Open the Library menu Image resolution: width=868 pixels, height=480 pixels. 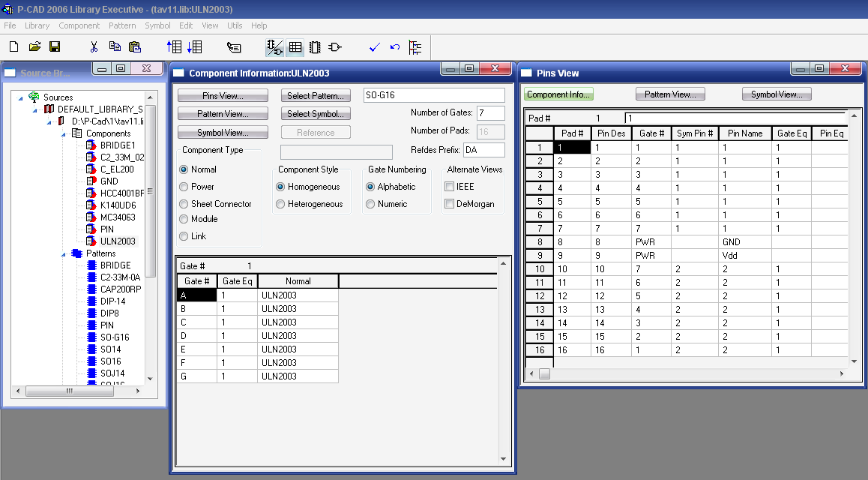pos(37,25)
